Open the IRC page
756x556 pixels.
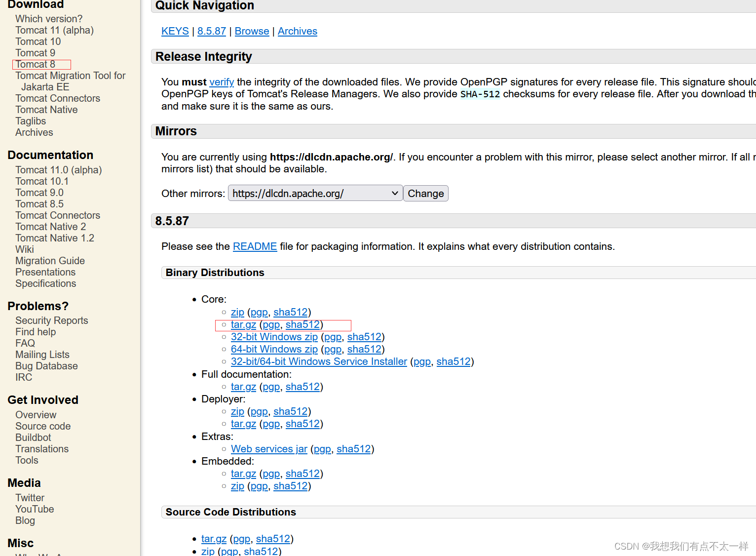click(x=24, y=377)
